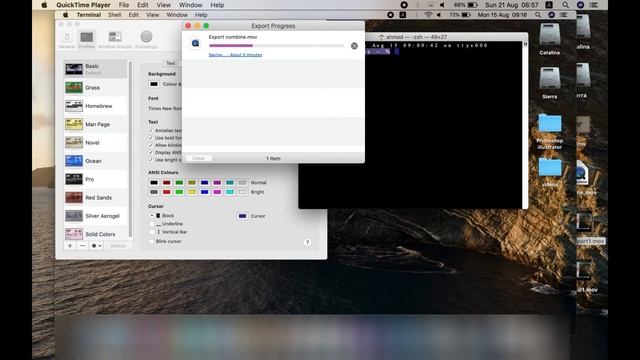The image size is (640, 360).
Task: Open Encodings pane in preferences toolbar
Action: (146, 40)
